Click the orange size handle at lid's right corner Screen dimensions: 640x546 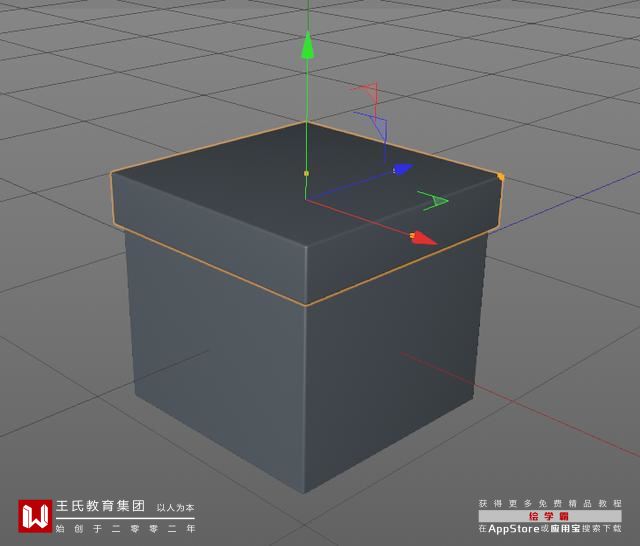pyautogui.click(x=501, y=177)
